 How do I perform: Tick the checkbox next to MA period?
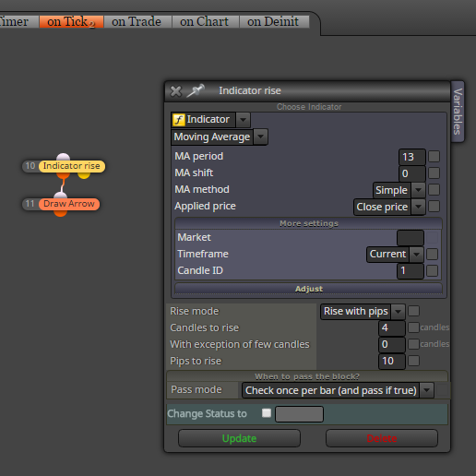pos(434,156)
